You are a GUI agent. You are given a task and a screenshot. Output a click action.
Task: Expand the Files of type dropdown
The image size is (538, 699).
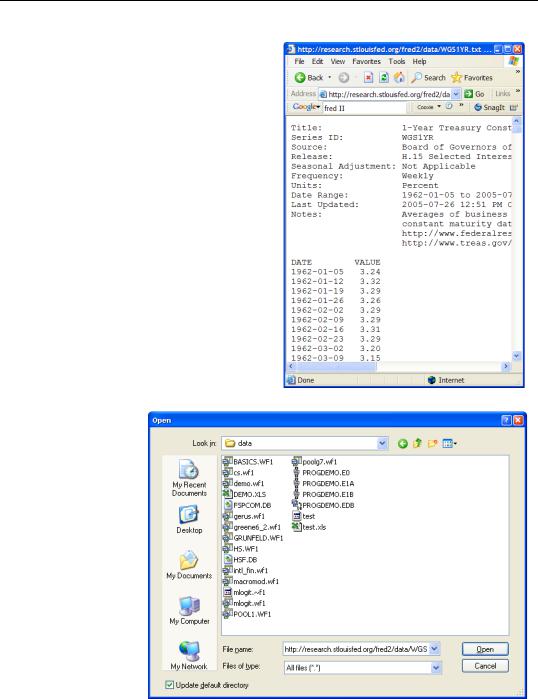click(x=436, y=667)
